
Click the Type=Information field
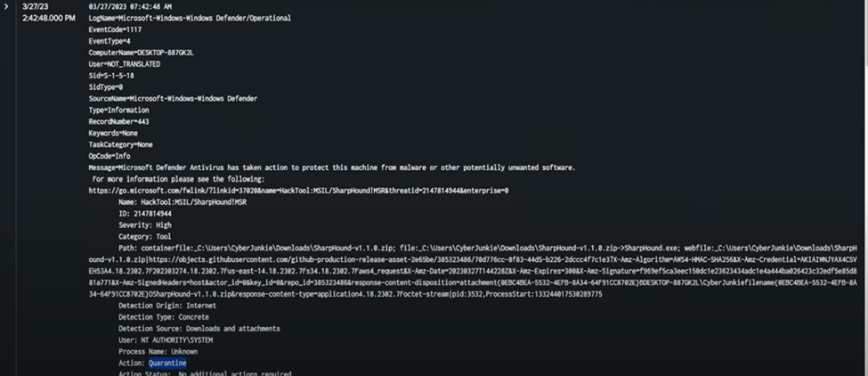click(118, 110)
